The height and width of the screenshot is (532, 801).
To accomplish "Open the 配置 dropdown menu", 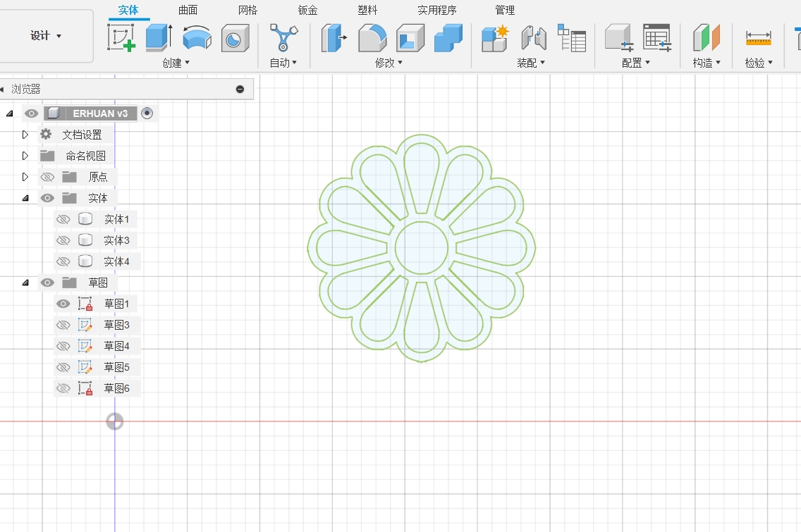I will pos(635,63).
